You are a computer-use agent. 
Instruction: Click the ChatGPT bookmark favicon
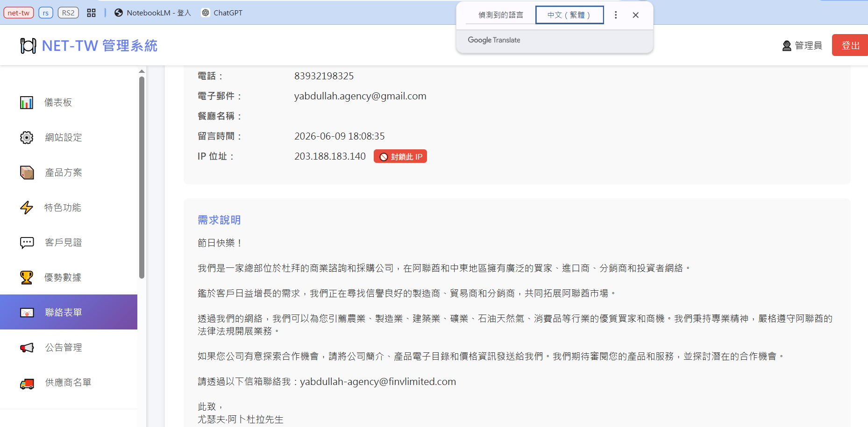[206, 13]
